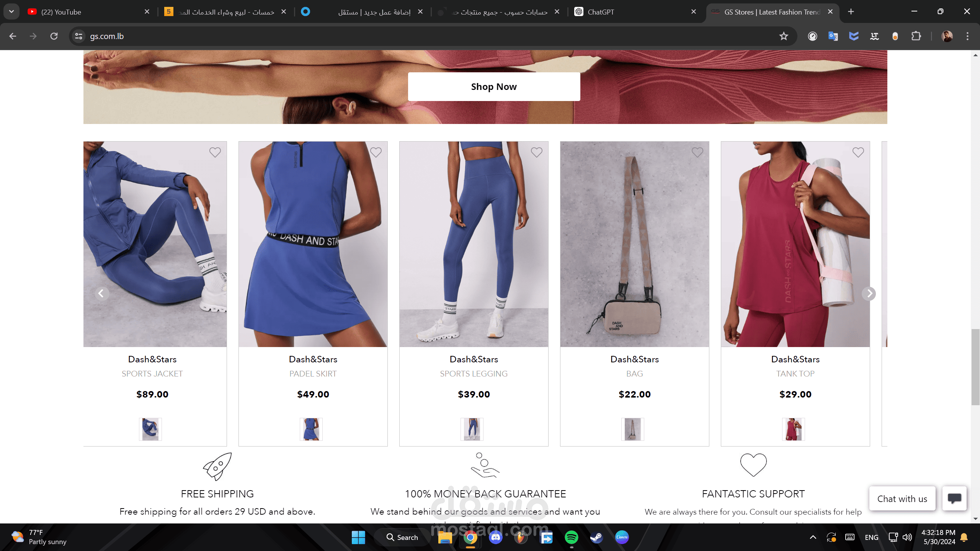Click the taskbar Search box
The width and height of the screenshot is (980, 551).
402,538
